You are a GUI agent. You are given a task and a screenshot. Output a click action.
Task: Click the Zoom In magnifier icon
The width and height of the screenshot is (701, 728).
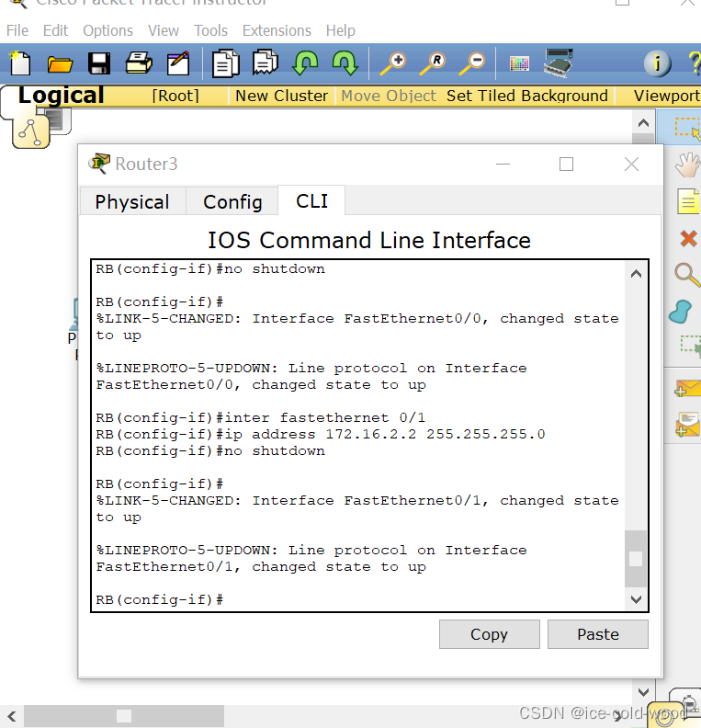pyautogui.click(x=393, y=63)
